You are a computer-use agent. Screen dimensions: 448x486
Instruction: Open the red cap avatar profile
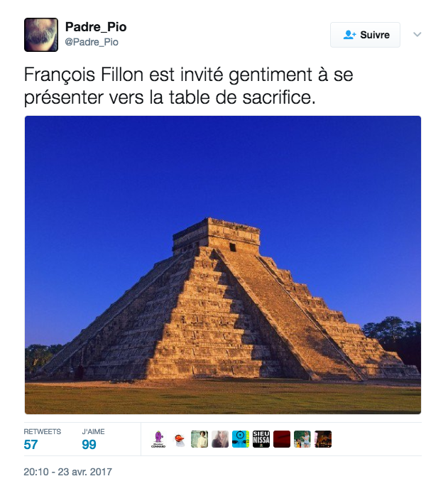pos(179,439)
